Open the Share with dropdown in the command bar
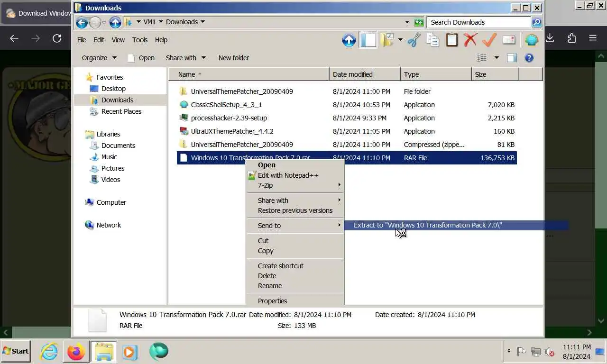The width and height of the screenshot is (607, 364). (186, 58)
